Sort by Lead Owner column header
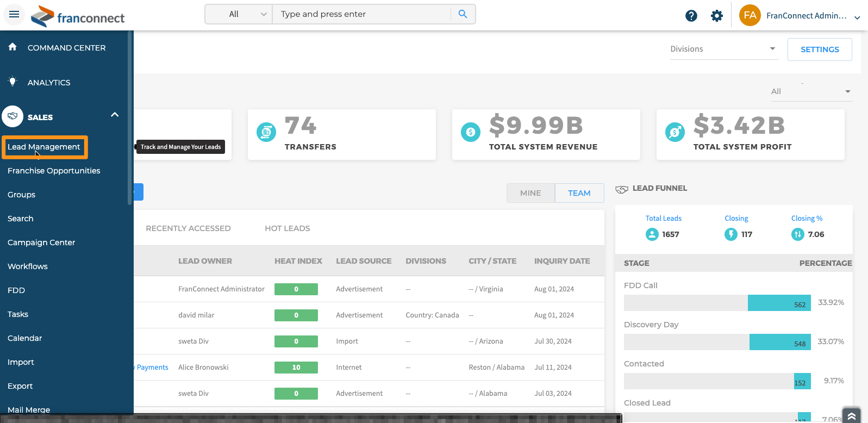 205,261
